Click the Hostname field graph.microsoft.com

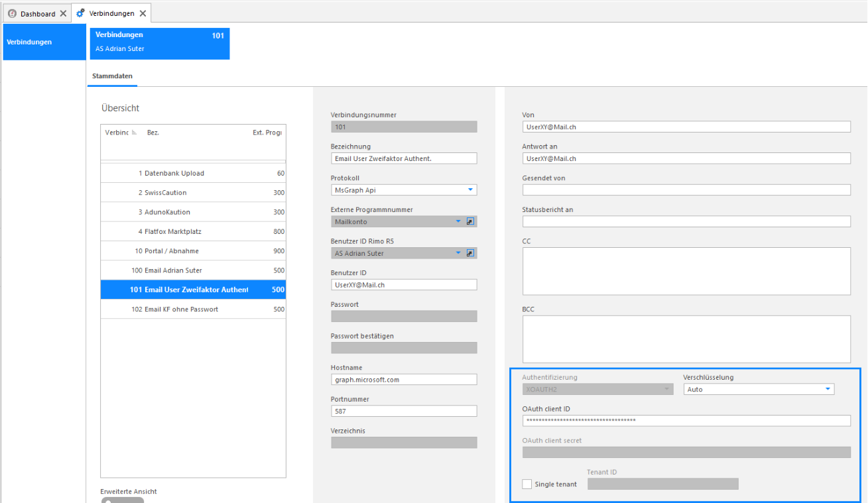404,380
